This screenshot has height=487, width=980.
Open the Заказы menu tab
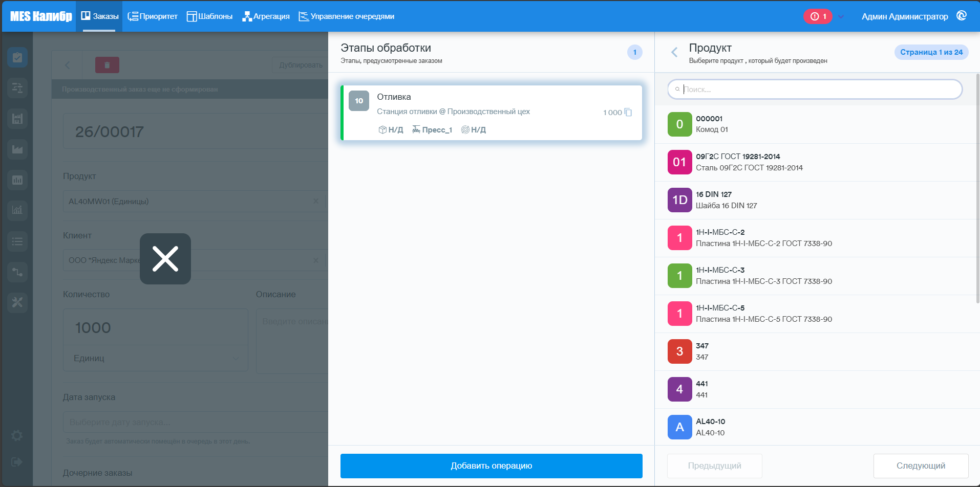click(x=99, y=16)
